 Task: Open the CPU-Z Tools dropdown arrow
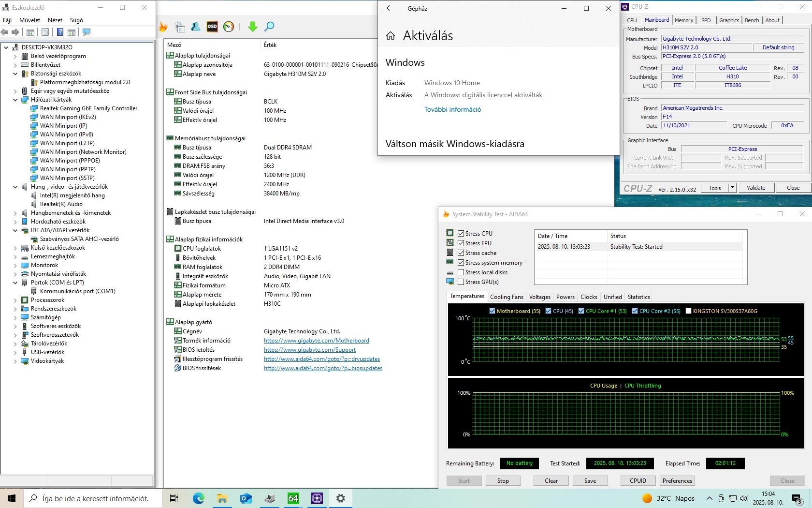pos(732,188)
